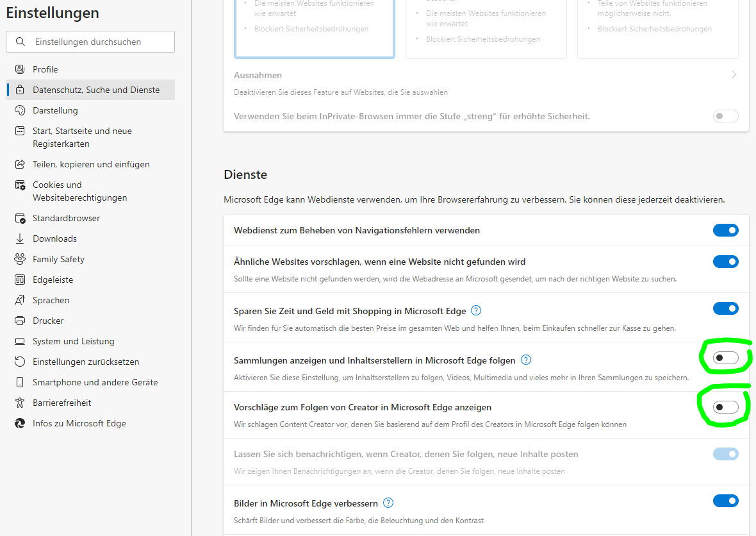756x536 pixels.
Task: Click the Einstellungen zurücksetzen reset icon
Action: click(20, 362)
